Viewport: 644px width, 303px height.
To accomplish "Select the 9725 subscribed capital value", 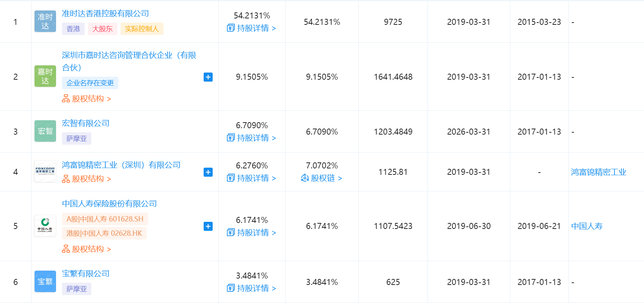I will click(x=393, y=22).
